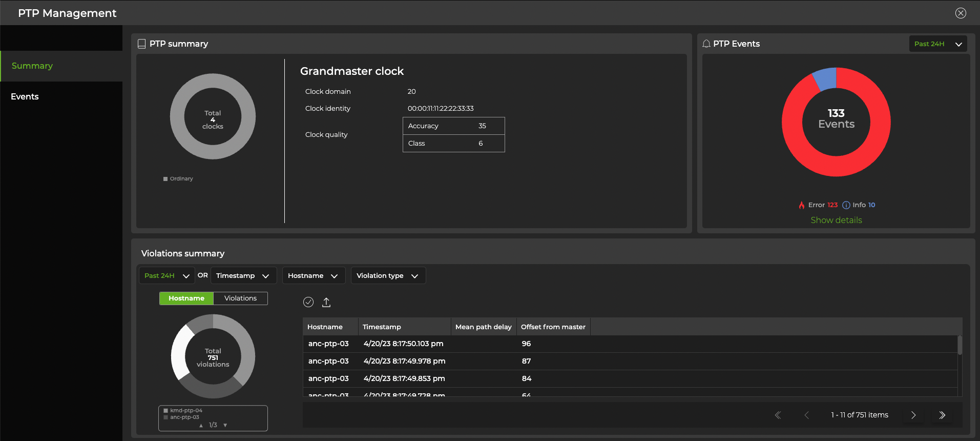Jump to the last page of violations

(x=942, y=415)
